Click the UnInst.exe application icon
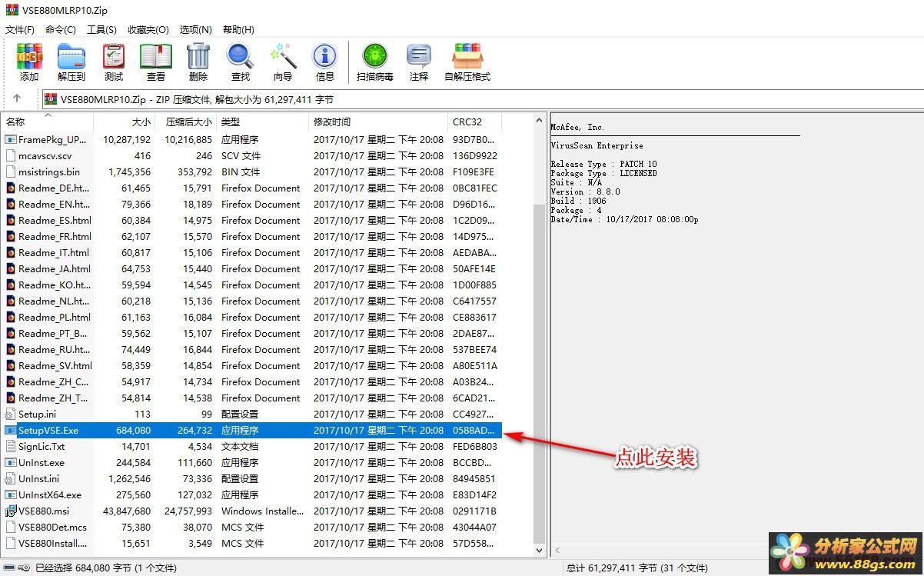Viewport: 924px width, 576px height. click(x=11, y=462)
